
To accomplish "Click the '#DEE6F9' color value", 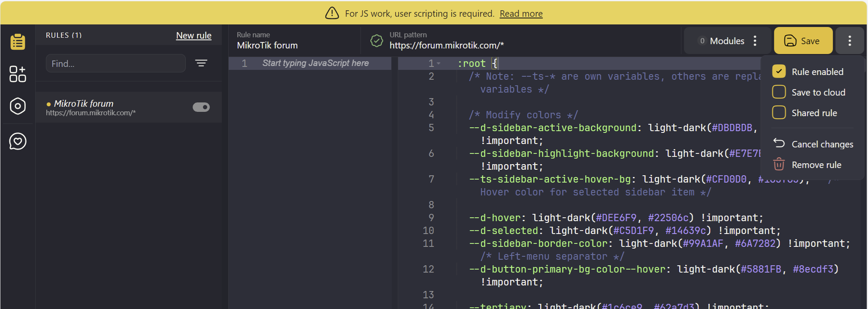I will tap(616, 218).
